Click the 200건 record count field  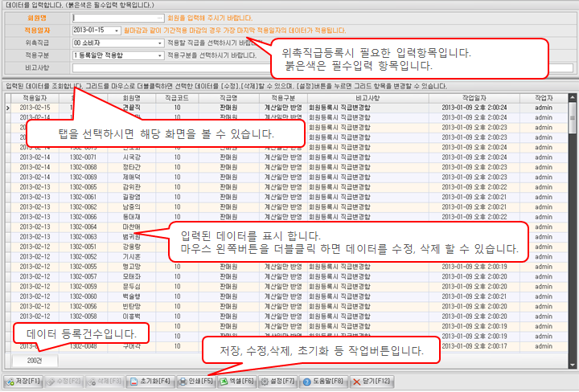pos(35,361)
